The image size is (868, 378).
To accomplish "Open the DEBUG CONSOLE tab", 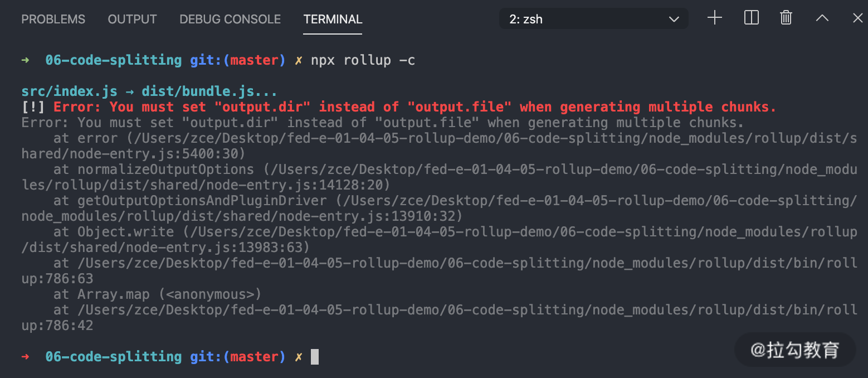I will (x=230, y=19).
